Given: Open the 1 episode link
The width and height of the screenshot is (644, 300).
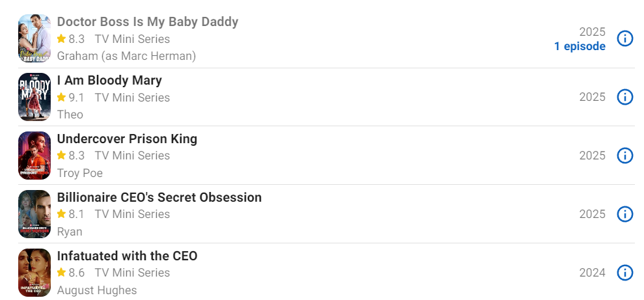Looking at the screenshot, I should tap(580, 46).
